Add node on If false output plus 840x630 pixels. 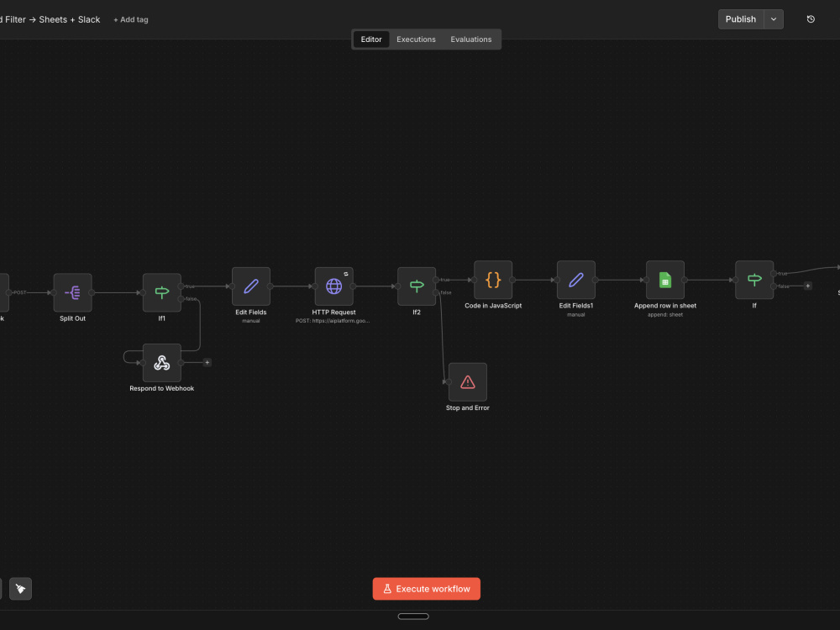[x=808, y=286]
